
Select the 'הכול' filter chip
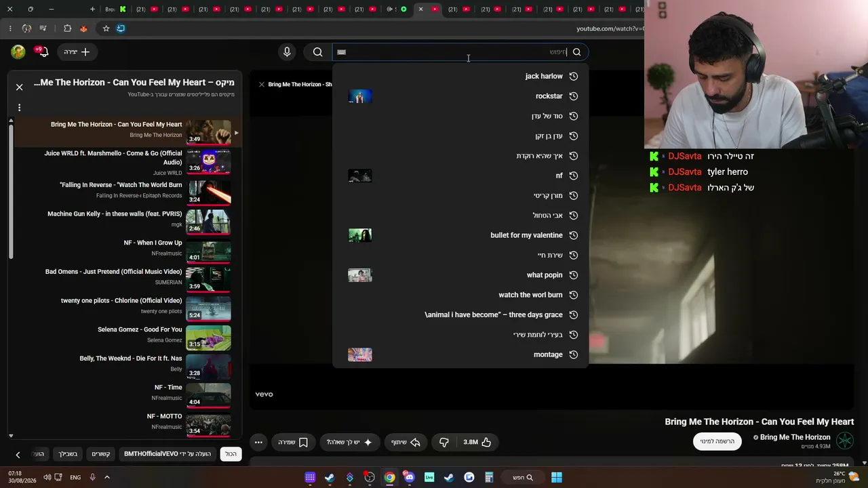pos(231,453)
